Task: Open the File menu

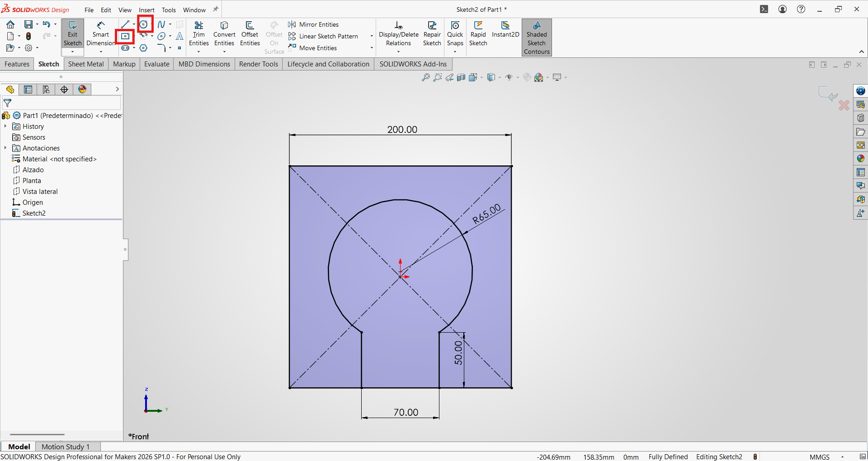Action: [89, 10]
